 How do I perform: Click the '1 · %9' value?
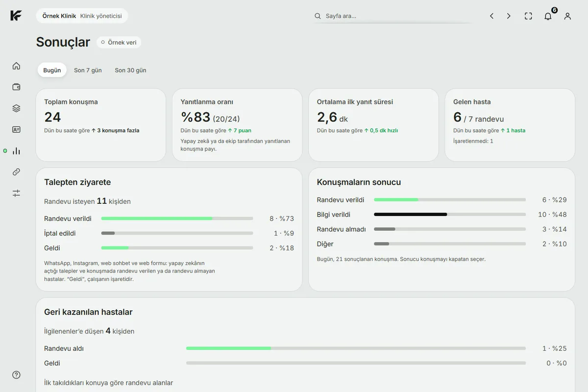pyautogui.click(x=284, y=233)
